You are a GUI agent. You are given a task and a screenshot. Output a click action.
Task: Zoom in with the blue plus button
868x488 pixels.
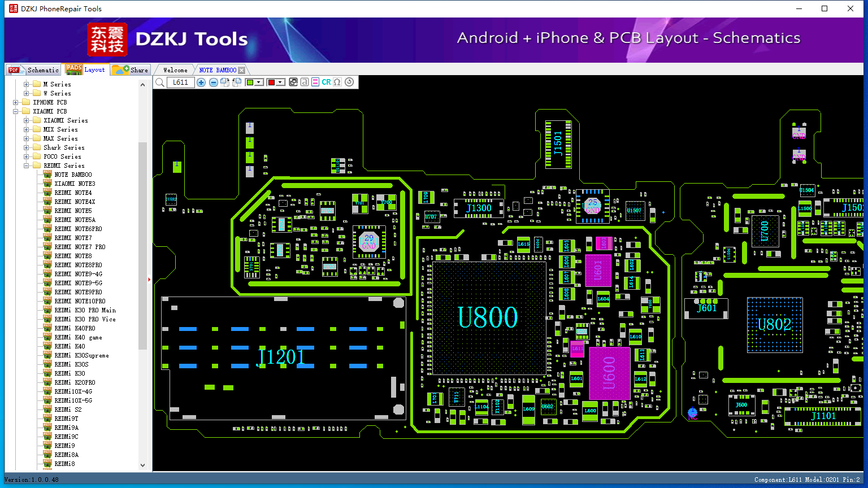point(201,82)
